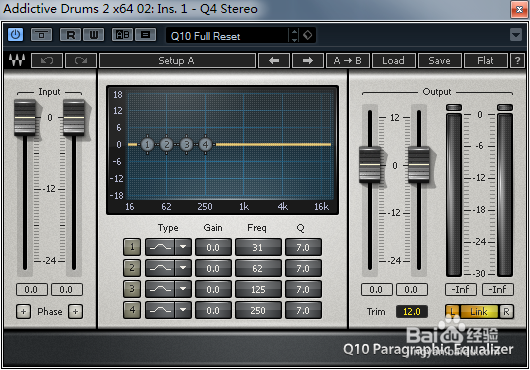Viewport: 530px width, 370px height.
Task: Click band 2 bell filter type icon
Action: point(160,268)
